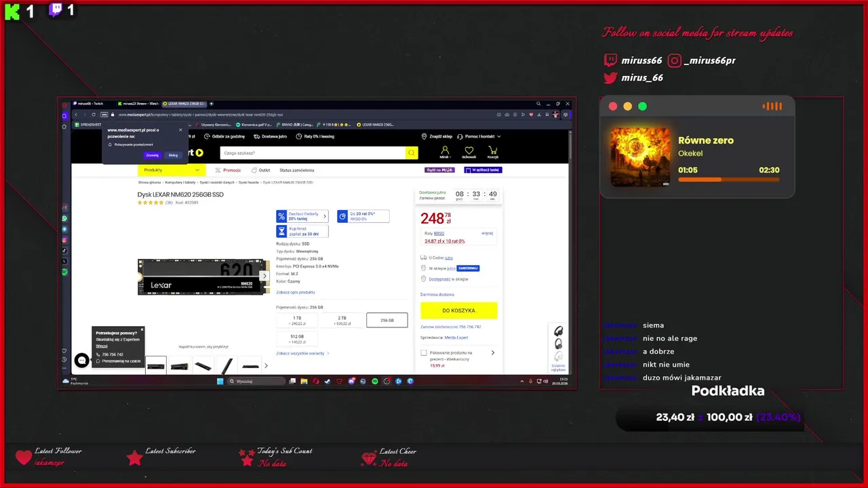868x488 pixels.
Task: Open the black chat bubble icon
Action: [81, 361]
